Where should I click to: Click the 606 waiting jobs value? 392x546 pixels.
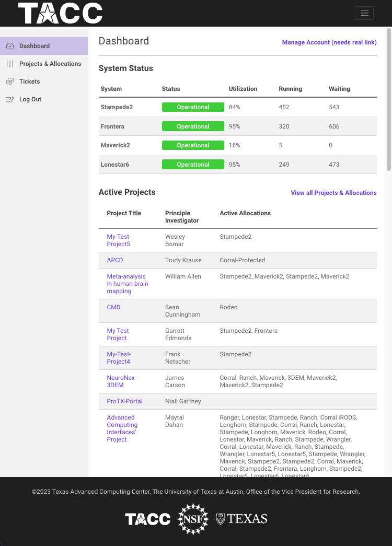pyautogui.click(x=334, y=126)
